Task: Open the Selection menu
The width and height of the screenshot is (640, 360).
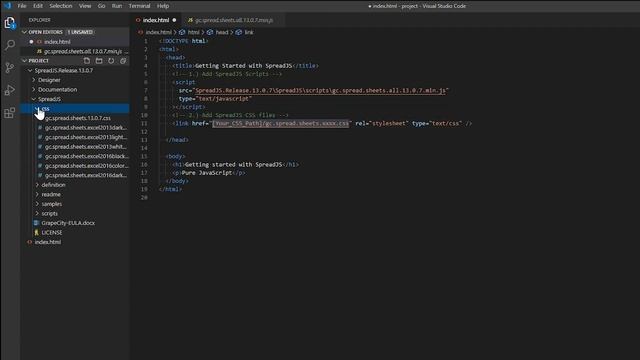Action: (x=61, y=6)
